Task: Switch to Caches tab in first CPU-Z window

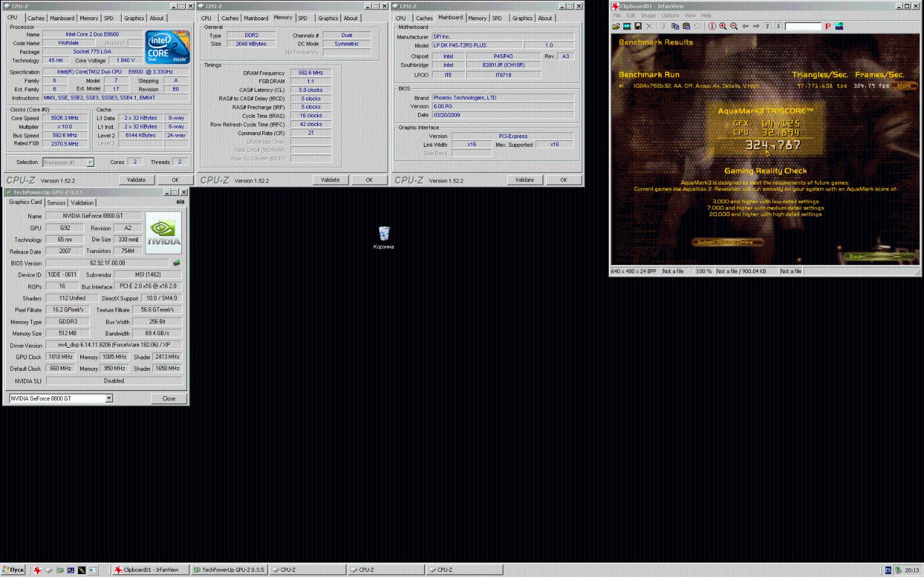Action: coord(36,18)
